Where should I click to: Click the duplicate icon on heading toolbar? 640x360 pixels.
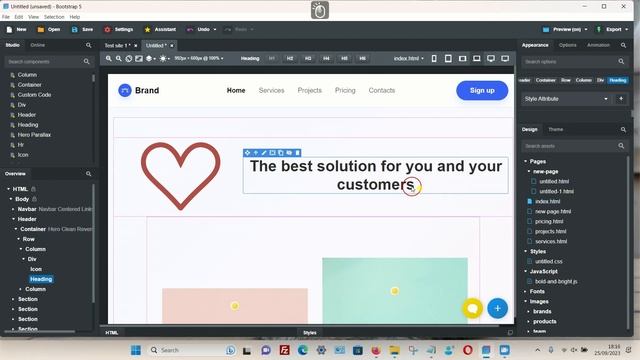pyautogui.click(x=281, y=153)
